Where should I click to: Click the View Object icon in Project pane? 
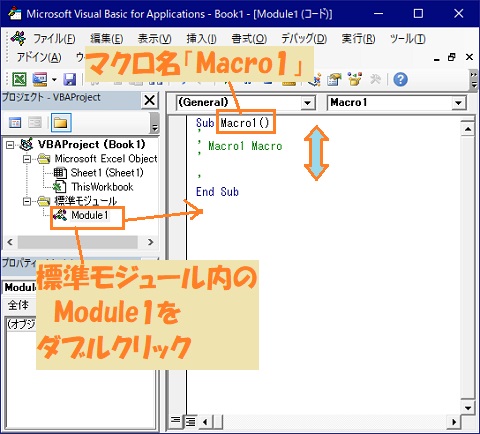35,122
